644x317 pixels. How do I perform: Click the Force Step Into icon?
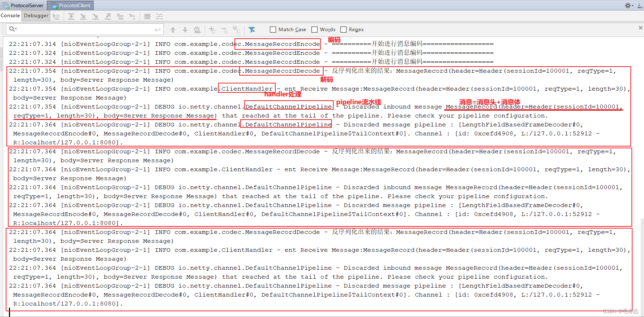click(95, 16)
